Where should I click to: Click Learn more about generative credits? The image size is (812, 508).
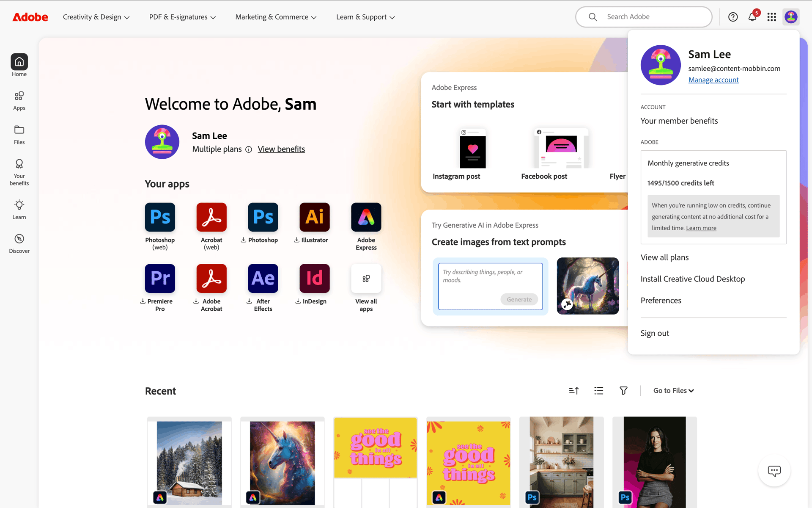[x=701, y=228]
